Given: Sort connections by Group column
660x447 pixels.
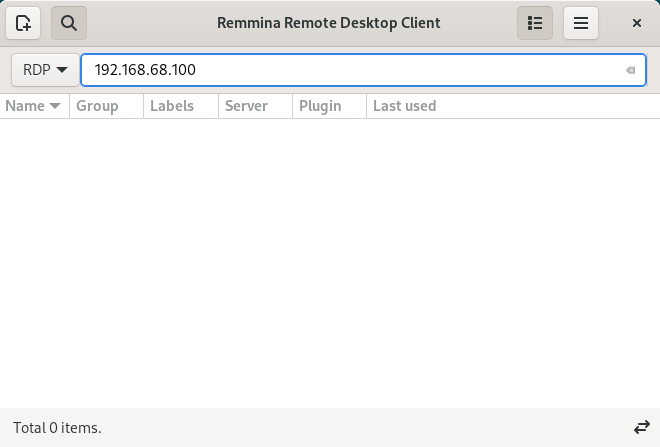Looking at the screenshot, I should coord(97,106).
